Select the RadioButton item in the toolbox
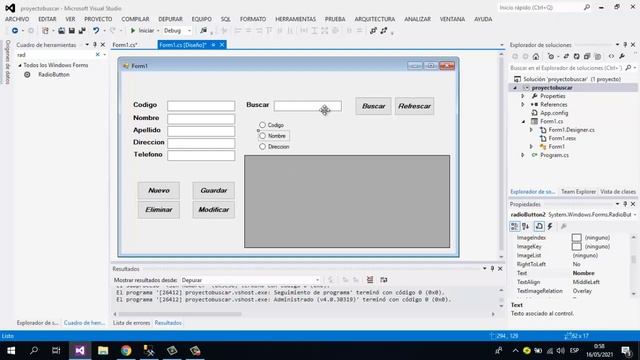The width and height of the screenshot is (640, 360). click(54, 75)
